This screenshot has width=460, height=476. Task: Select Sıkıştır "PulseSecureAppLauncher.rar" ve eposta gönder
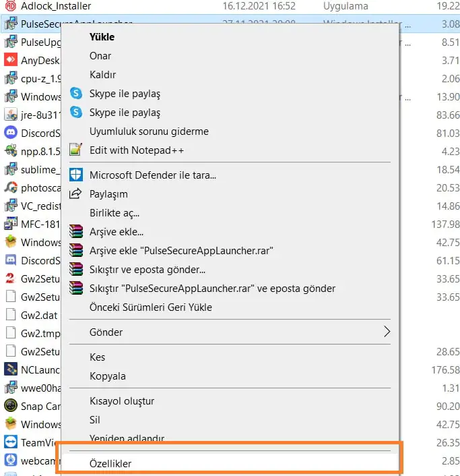230,289
